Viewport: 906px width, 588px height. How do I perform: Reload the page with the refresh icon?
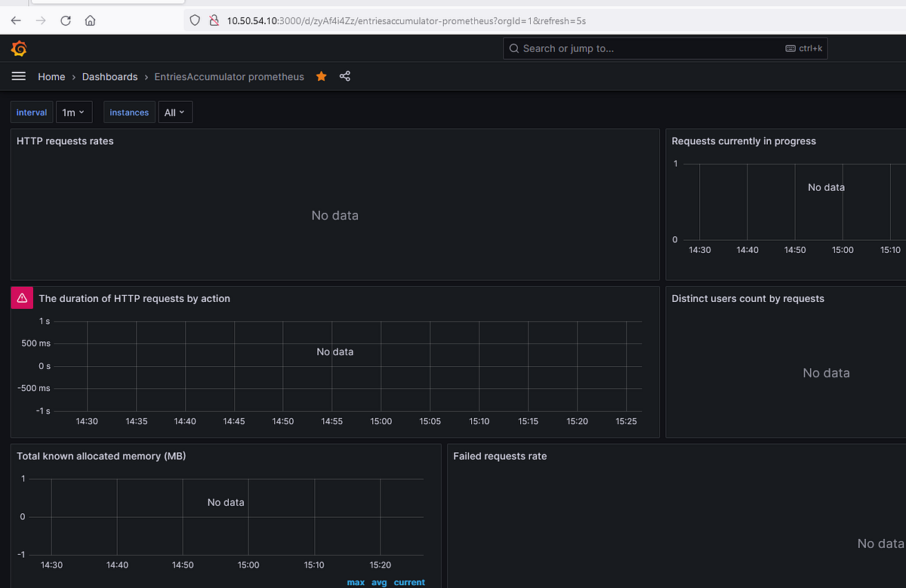tap(65, 20)
